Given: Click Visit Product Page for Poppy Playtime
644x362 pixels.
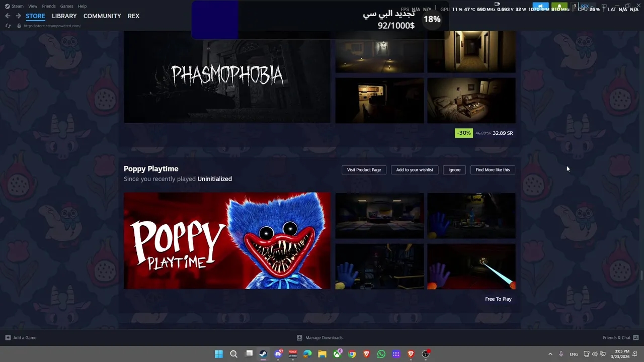Looking at the screenshot, I should pyautogui.click(x=364, y=170).
